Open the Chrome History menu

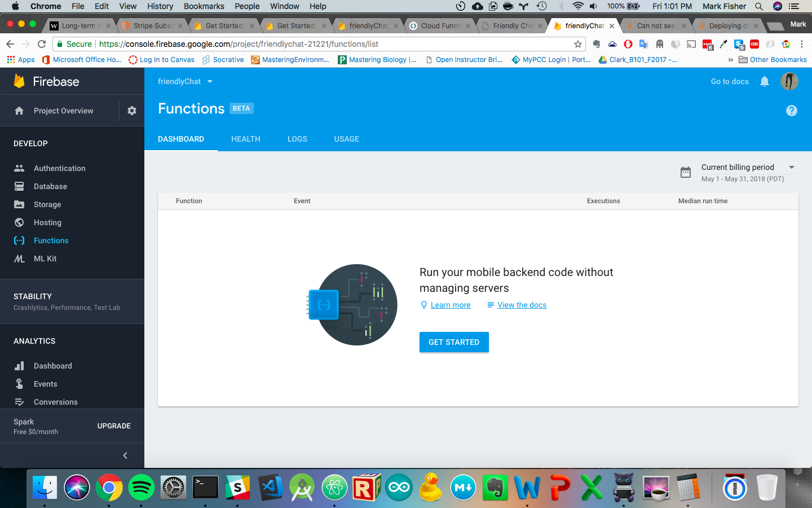coord(160,6)
